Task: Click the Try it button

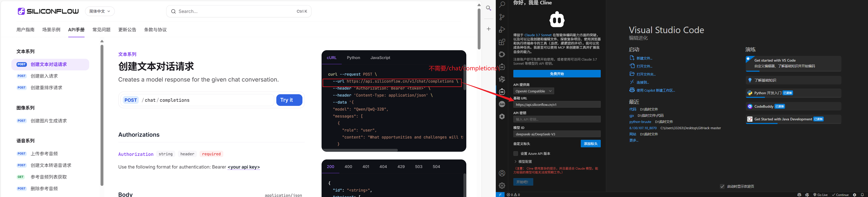Action: tap(289, 100)
